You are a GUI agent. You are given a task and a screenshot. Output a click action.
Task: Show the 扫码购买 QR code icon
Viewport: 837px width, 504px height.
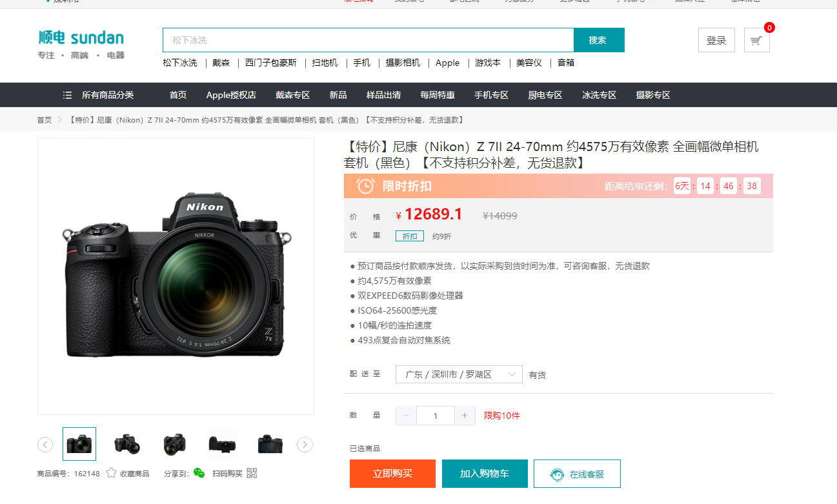252,473
